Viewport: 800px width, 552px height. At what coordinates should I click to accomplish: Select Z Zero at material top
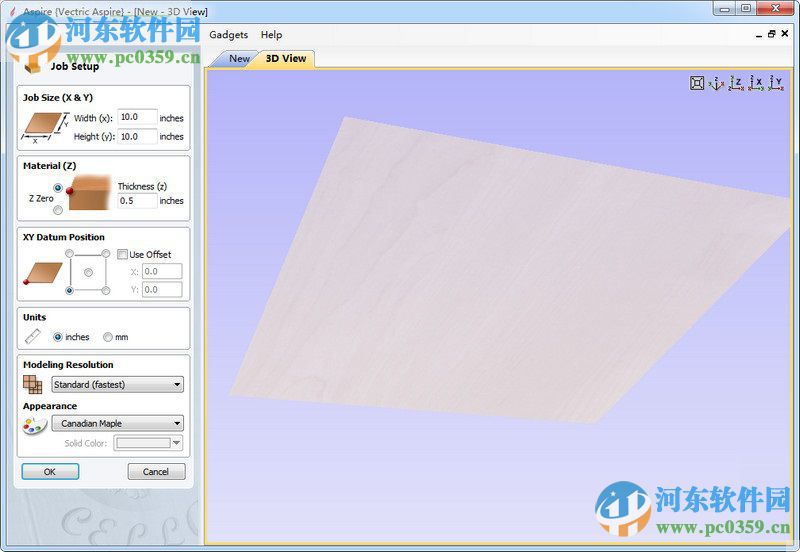point(58,188)
